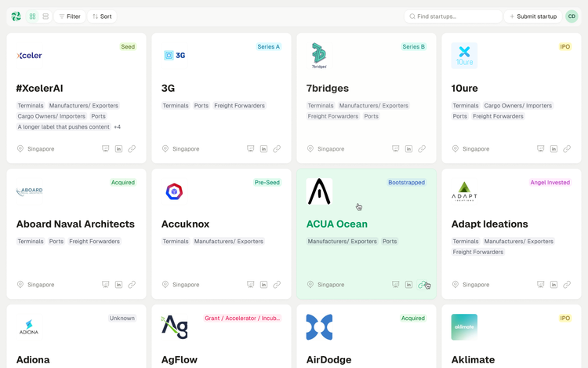The height and width of the screenshot is (368, 588).
Task: Open the Sort options
Action: 102,16
